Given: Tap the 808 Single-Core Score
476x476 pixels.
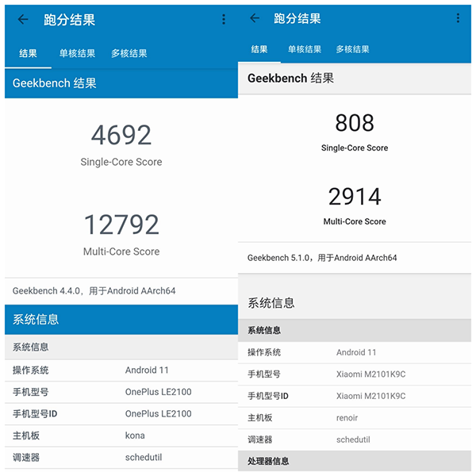Looking at the screenshot, I should [355, 123].
